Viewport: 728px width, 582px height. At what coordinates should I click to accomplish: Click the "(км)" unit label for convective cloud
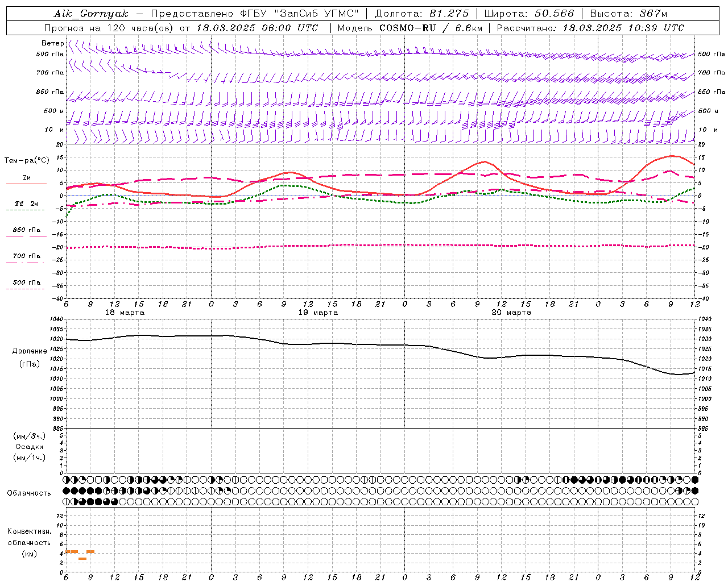(30, 554)
